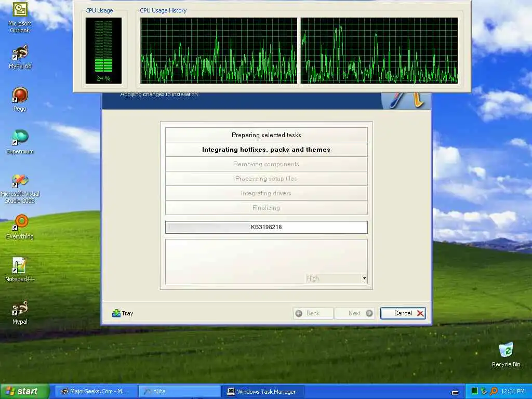Select the Preparing selected tasks step
Viewport: 532px width, 399px height.
point(267,135)
